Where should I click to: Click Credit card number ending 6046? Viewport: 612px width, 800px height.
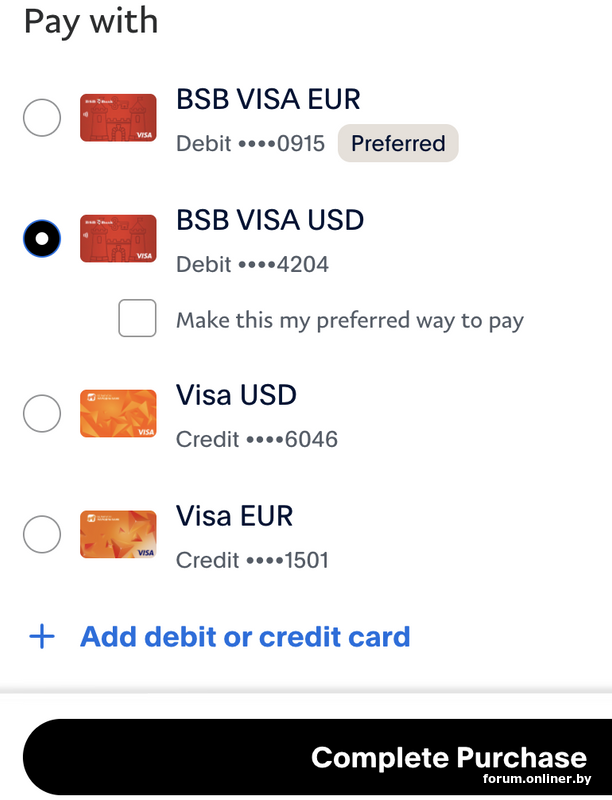[256, 439]
